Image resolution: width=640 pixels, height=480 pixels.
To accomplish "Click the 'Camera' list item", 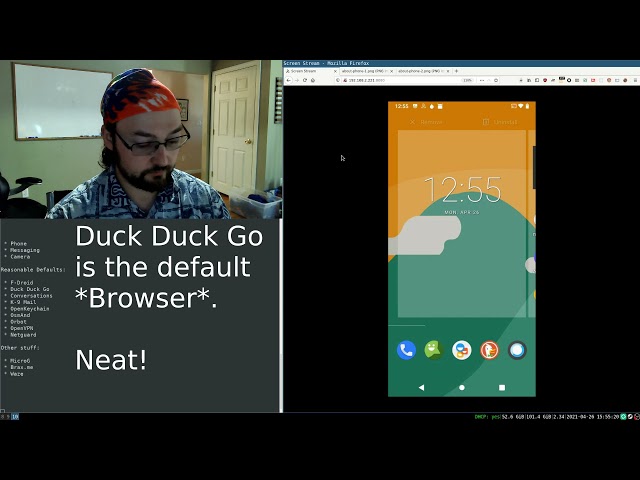I will 20,256.
